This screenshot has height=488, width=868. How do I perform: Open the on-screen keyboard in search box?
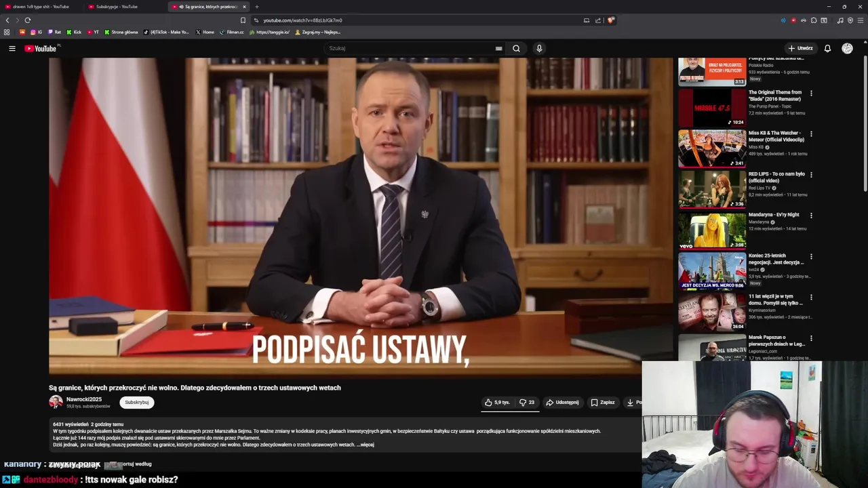point(499,49)
